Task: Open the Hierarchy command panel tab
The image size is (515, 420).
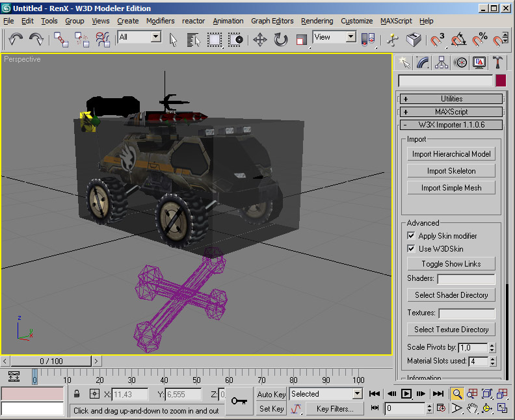Action: (x=442, y=62)
